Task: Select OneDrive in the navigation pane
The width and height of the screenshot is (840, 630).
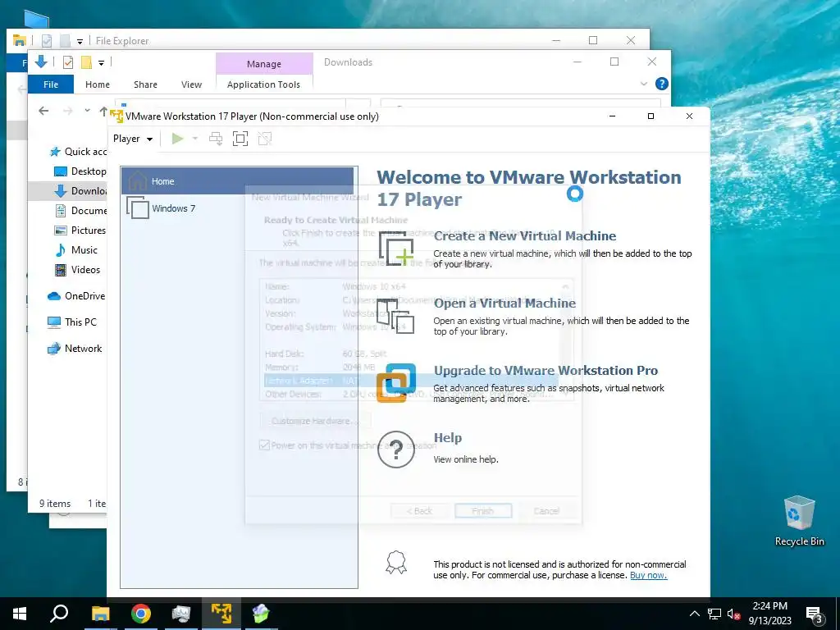Action: [76, 296]
